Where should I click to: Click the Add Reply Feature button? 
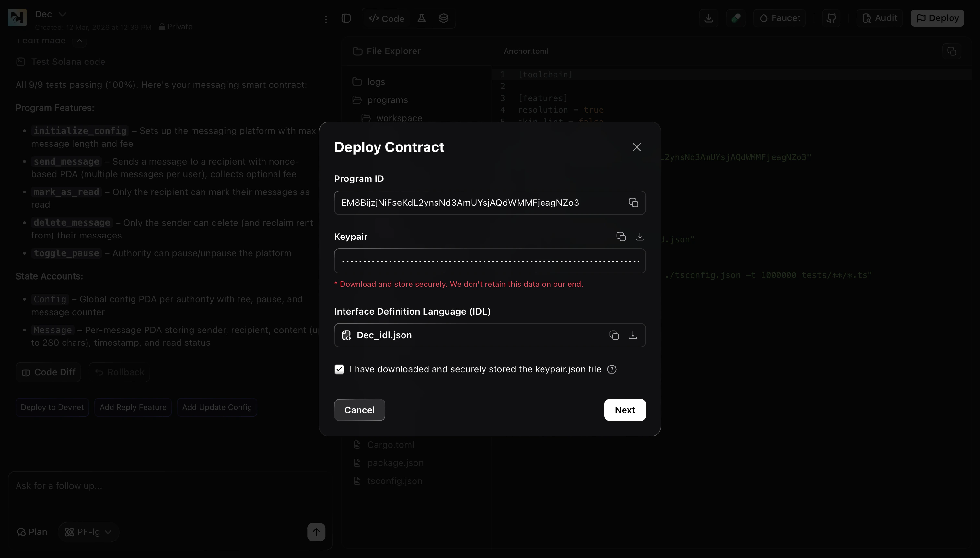coord(133,407)
